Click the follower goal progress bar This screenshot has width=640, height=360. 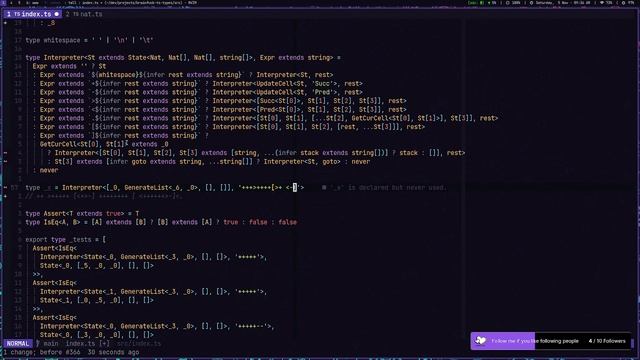pos(551,341)
